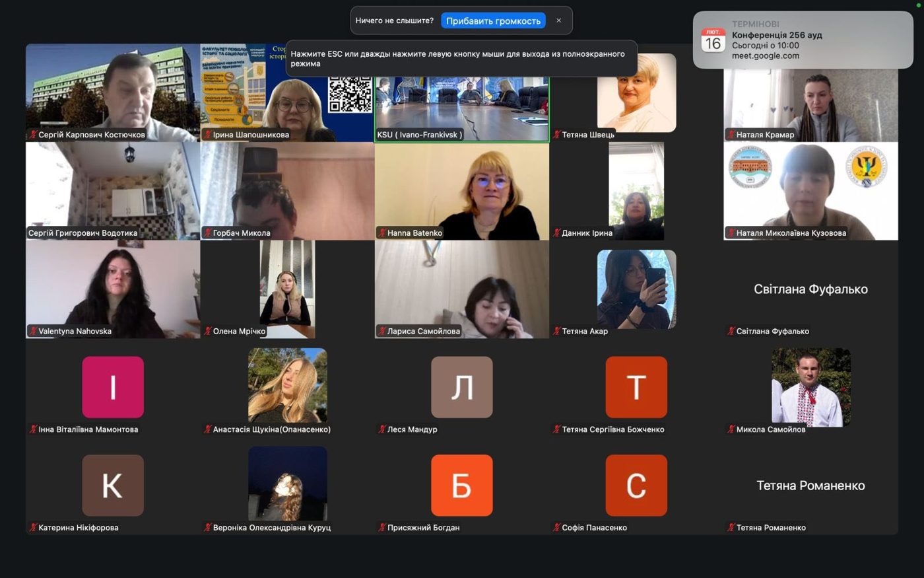The image size is (924, 578).
Task: Click the 'Прибавить громкость' button
Action: (493, 20)
